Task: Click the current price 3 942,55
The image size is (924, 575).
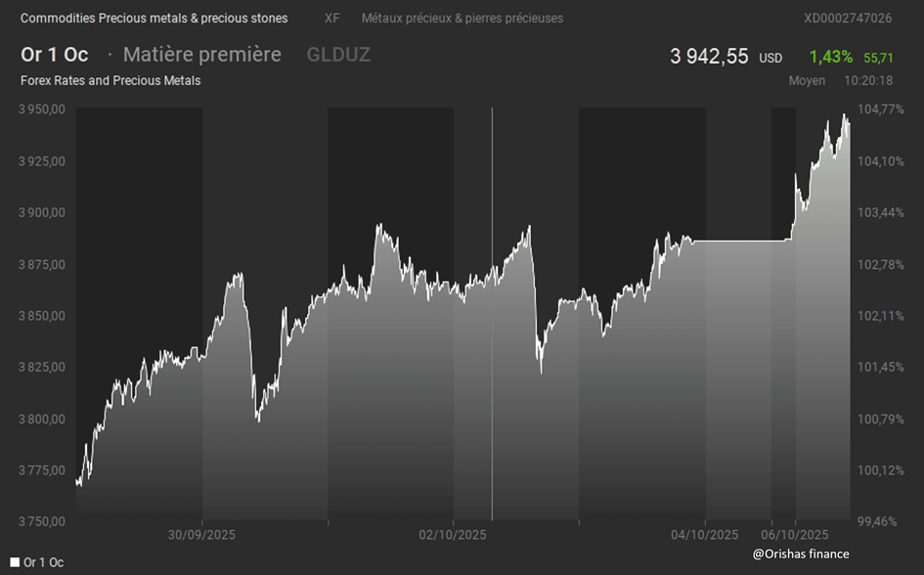Action: (709, 57)
